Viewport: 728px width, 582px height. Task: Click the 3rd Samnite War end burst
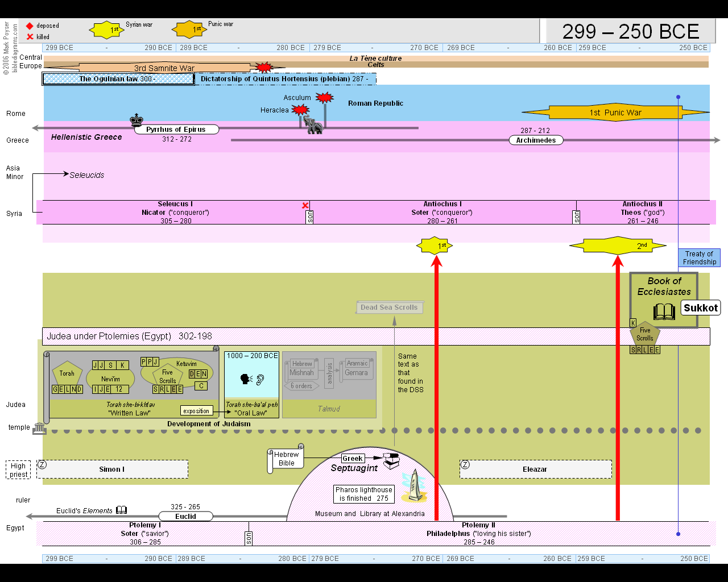264,68
